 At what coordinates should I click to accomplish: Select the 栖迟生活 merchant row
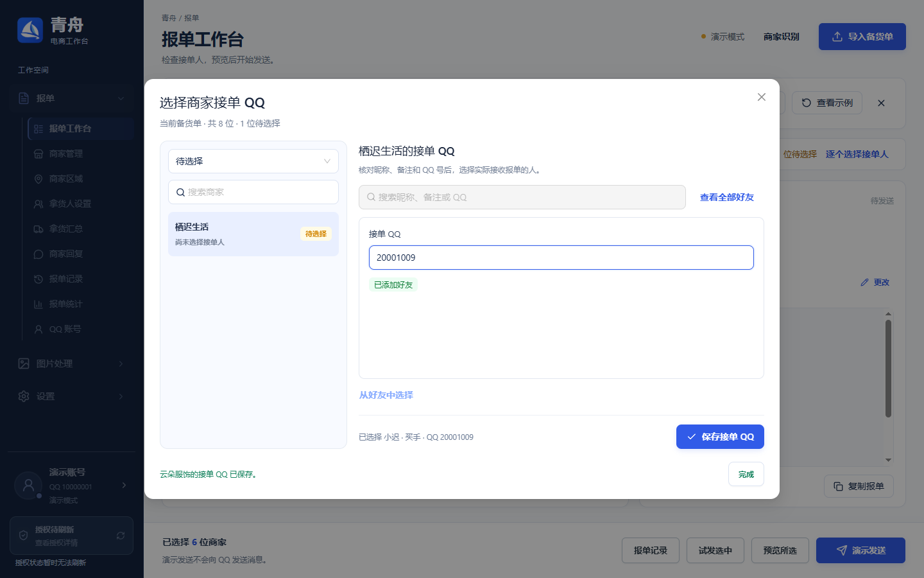click(253, 234)
